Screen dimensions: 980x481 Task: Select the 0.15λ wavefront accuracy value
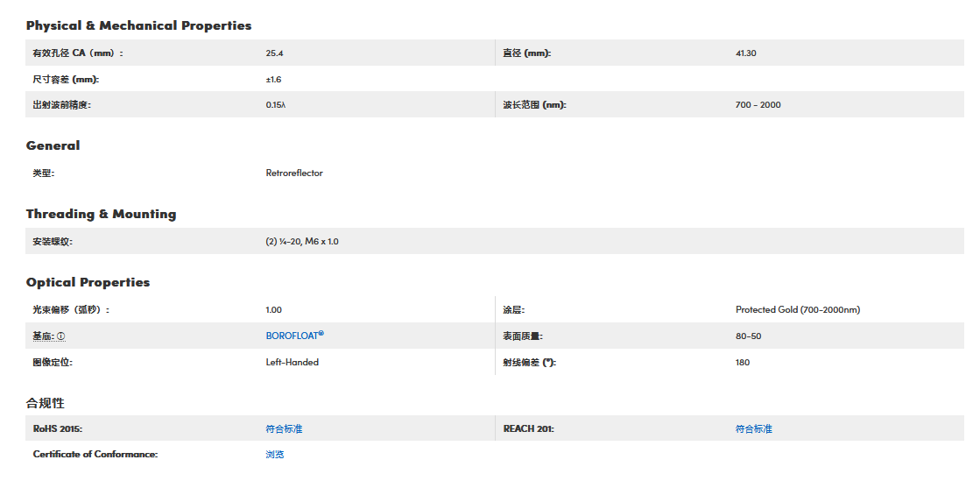[x=276, y=104]
